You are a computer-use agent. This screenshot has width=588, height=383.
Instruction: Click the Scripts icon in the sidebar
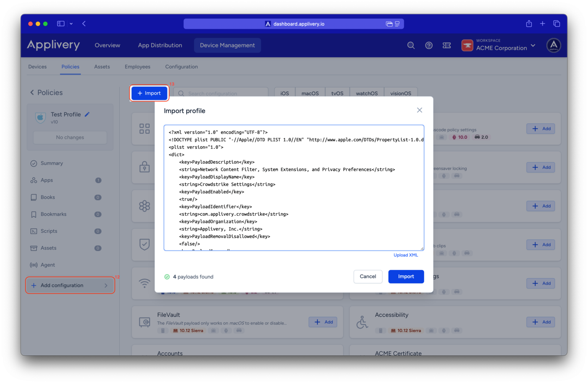point(33,231)
